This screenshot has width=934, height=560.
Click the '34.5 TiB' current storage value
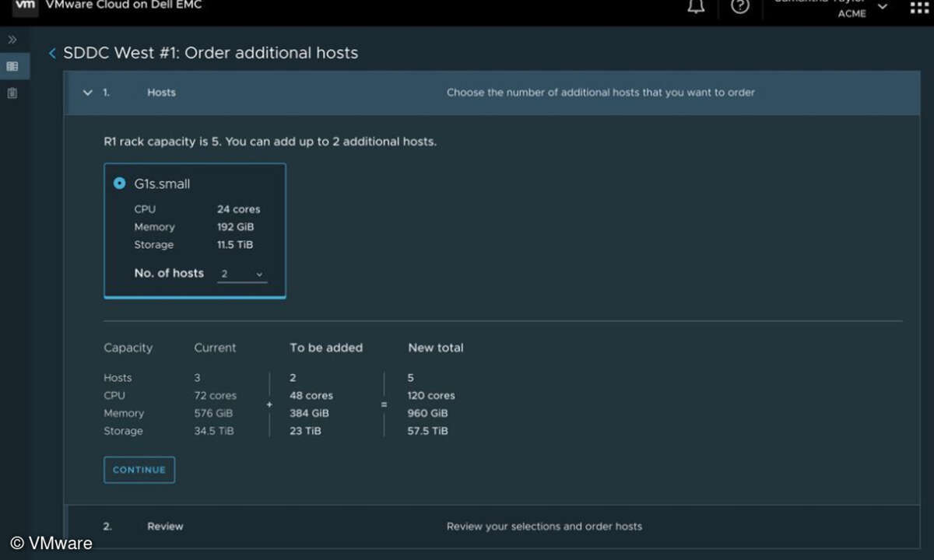pos(214,431)
